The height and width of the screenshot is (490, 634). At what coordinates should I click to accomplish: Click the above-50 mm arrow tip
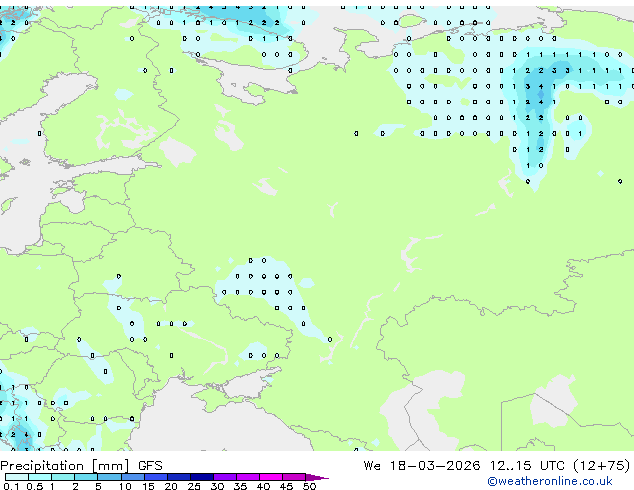click(317, 477)
